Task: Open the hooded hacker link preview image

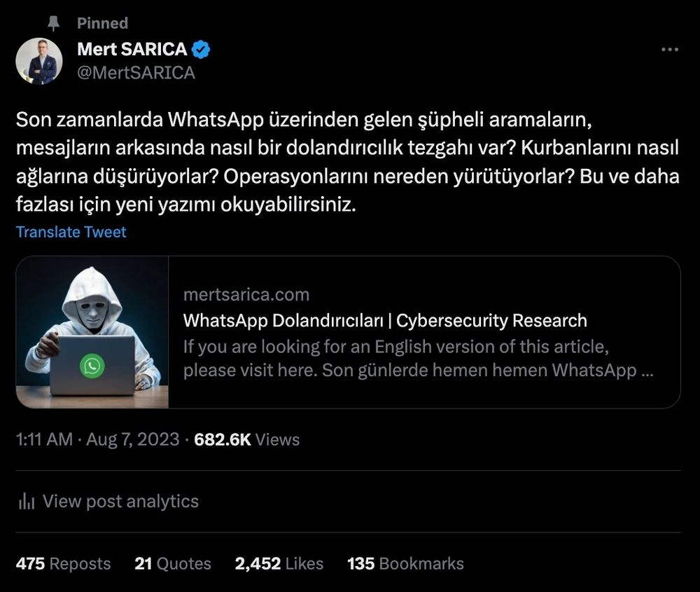Action: (92, 332)
